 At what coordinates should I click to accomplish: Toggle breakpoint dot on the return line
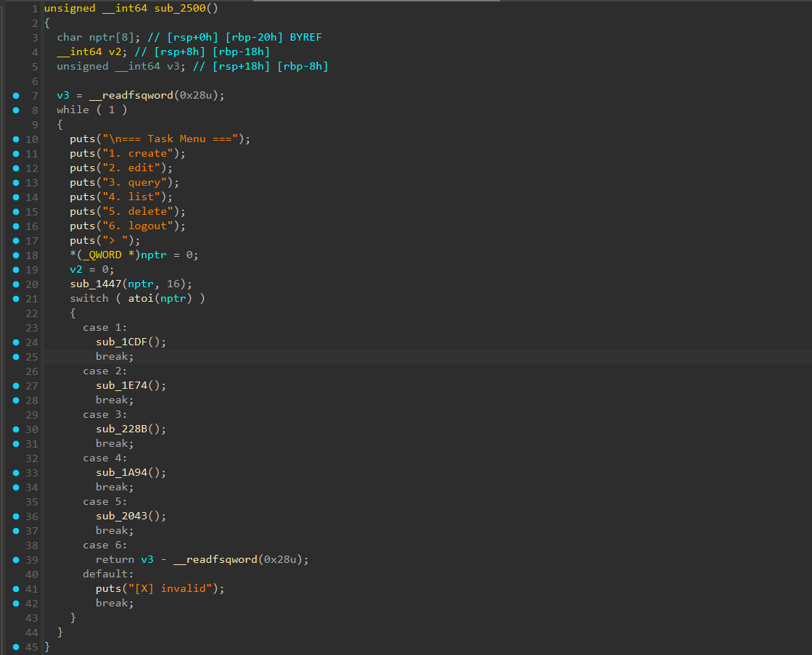click(15, 559)
